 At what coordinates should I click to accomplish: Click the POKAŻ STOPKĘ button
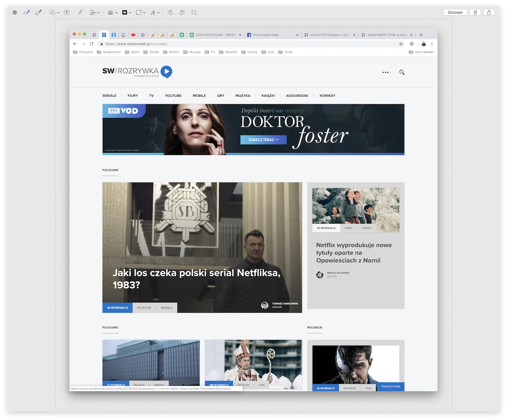point(390,386)
